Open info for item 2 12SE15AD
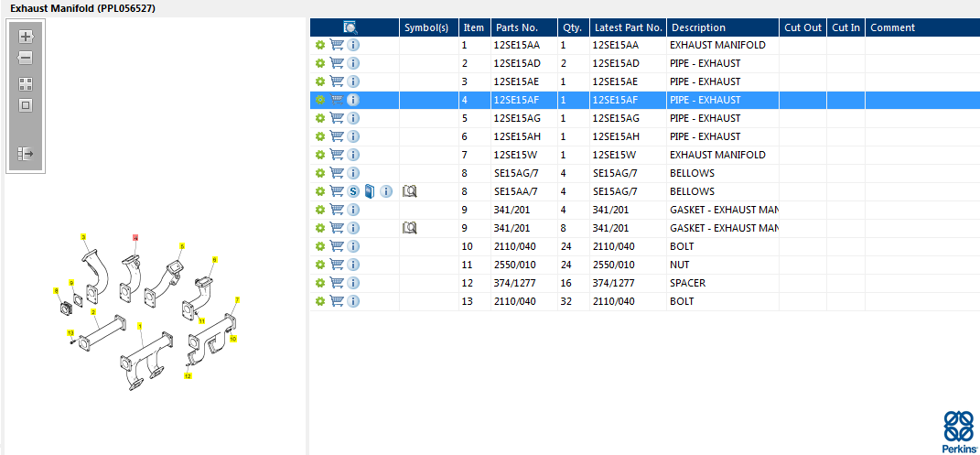The image size is (980, 455). (x=353, y=63)
